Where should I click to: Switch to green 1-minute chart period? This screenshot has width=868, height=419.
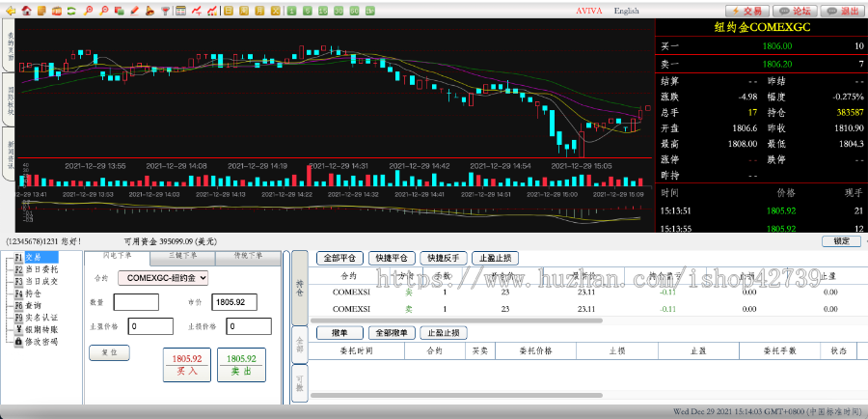pyautogui.click(x=291, y=11)
